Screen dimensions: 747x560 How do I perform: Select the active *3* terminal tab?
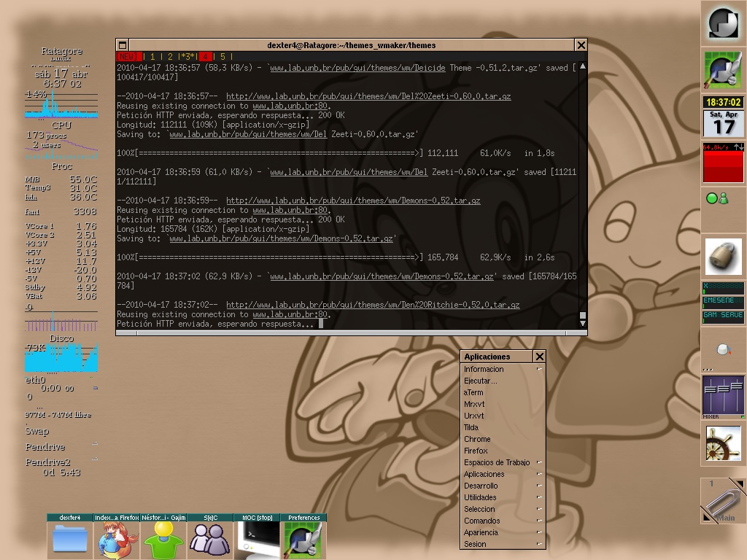click(x=187, y=57)
